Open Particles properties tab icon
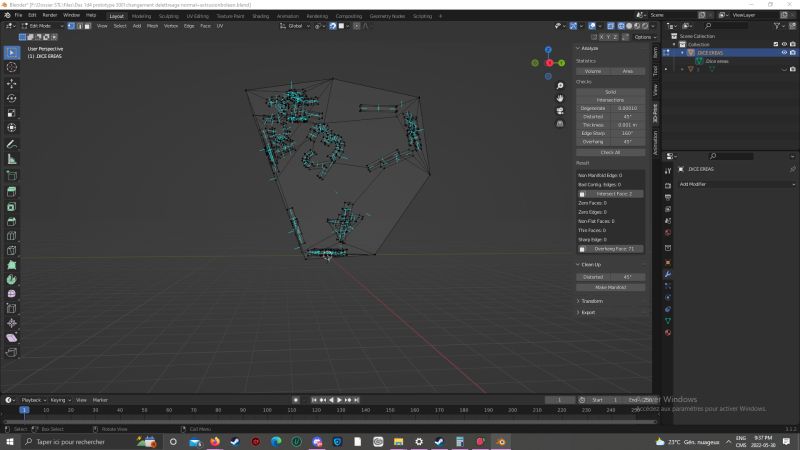The image size is (800, 450). tap(668, 286)
